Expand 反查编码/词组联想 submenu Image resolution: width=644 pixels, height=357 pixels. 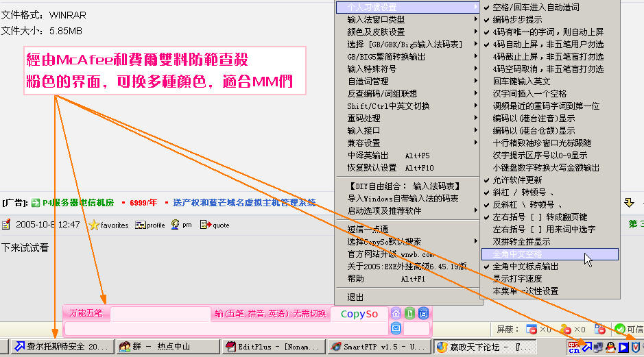pos(408,94)
